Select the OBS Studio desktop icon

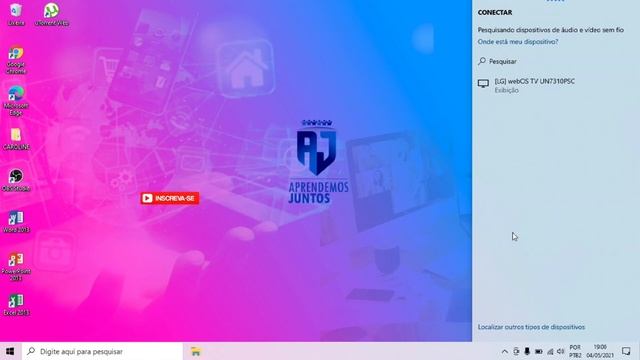16,180
